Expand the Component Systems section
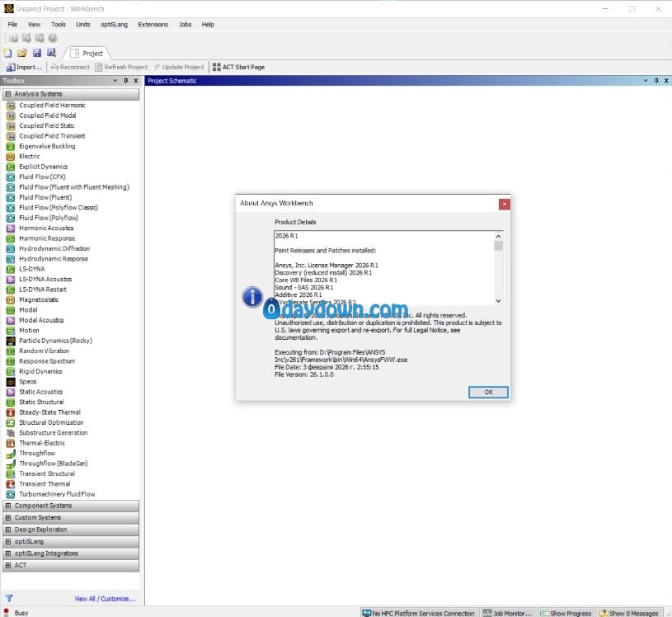 (8, 506)
